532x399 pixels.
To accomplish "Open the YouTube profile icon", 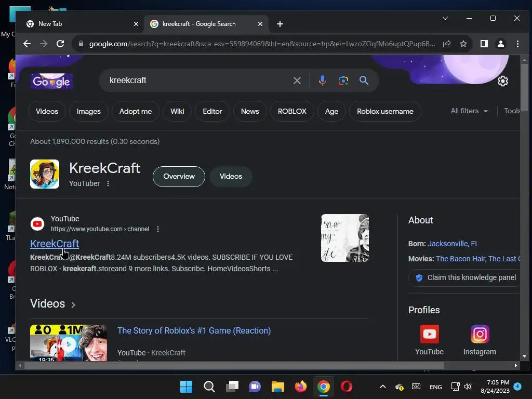I will tap(429, 334).
